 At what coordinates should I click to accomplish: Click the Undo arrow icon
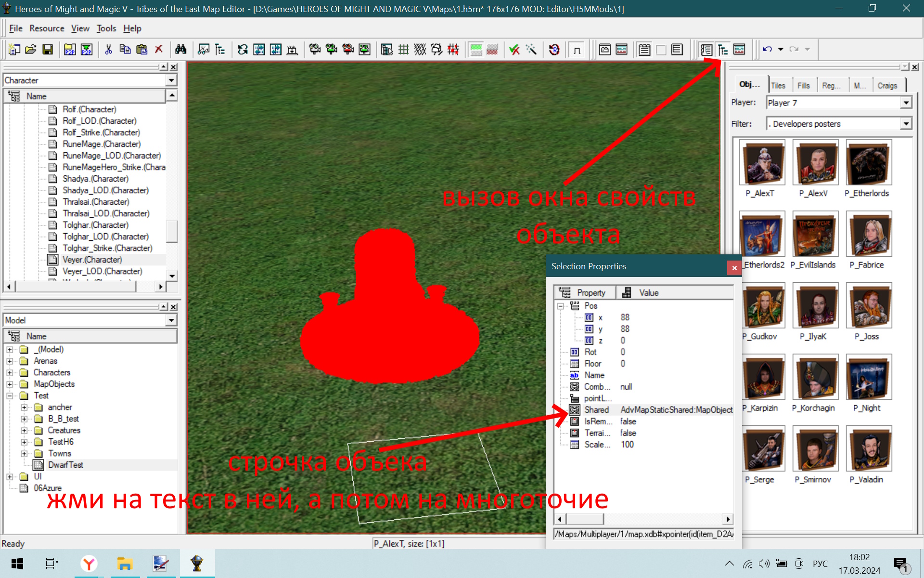pos(767,50)
